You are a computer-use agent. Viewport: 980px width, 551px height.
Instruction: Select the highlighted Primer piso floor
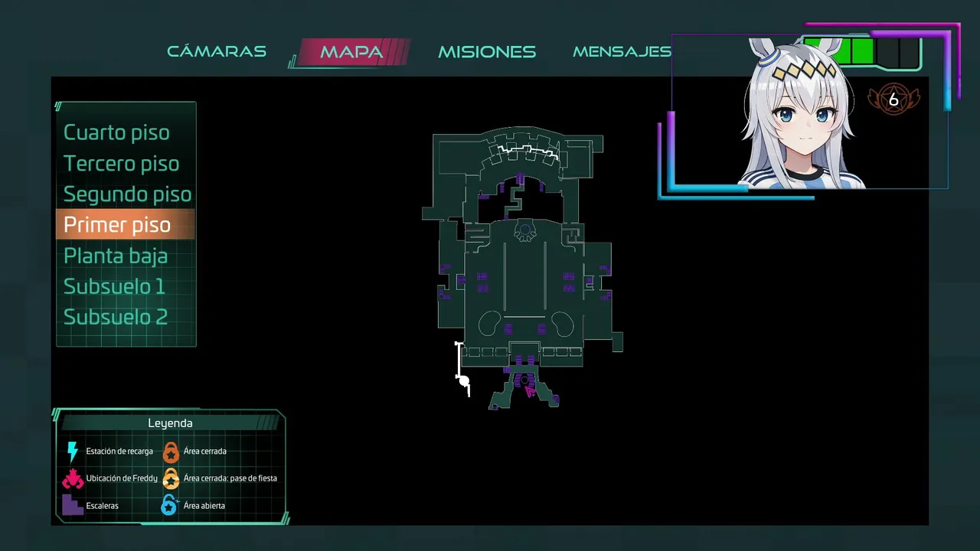pyautogui.click(x=126, y=225)
